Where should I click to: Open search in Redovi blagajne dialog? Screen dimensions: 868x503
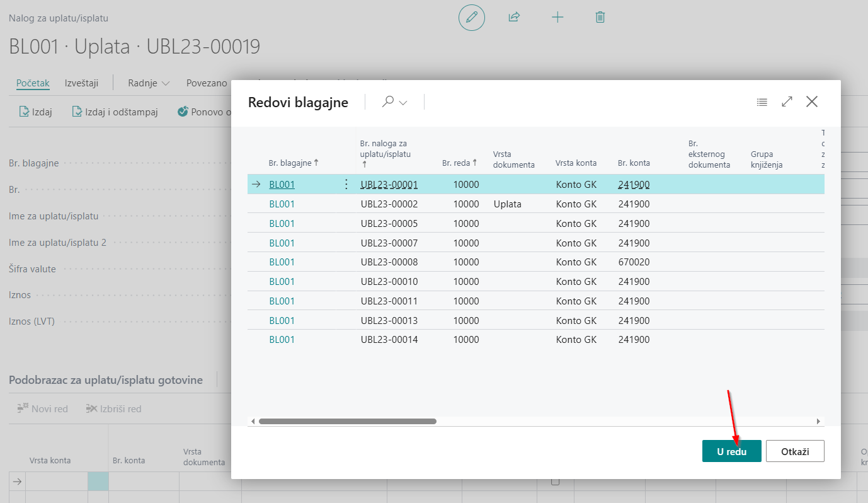(388, 102)
